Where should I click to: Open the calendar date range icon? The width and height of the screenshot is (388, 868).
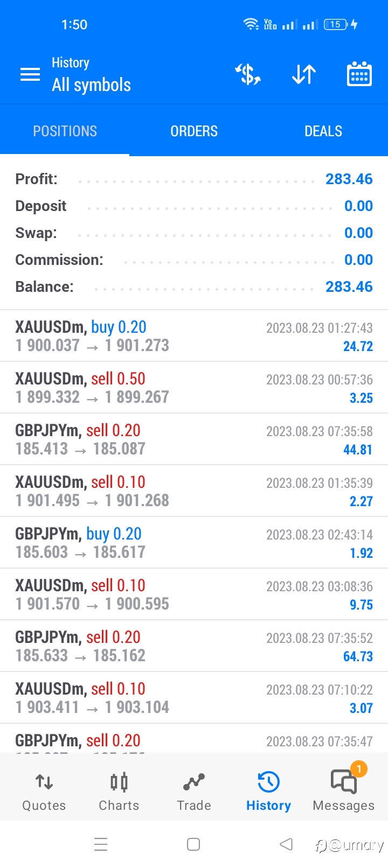point(359,74)
